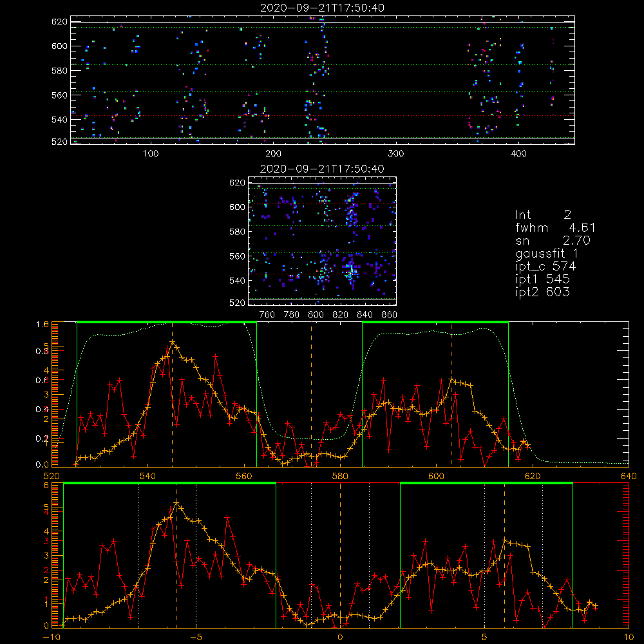Click x-axis label 820 on the middle image
Screen dimensions: 644x644
pos(341,315)
